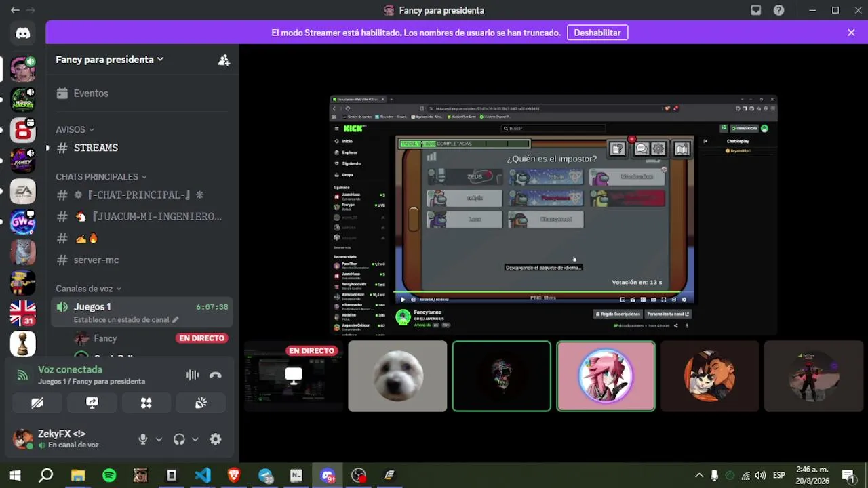Image resolution: width=868 pixels, height=488 pixels.
Task: Open the UK flag server
Action: click(x=22, y=313)
